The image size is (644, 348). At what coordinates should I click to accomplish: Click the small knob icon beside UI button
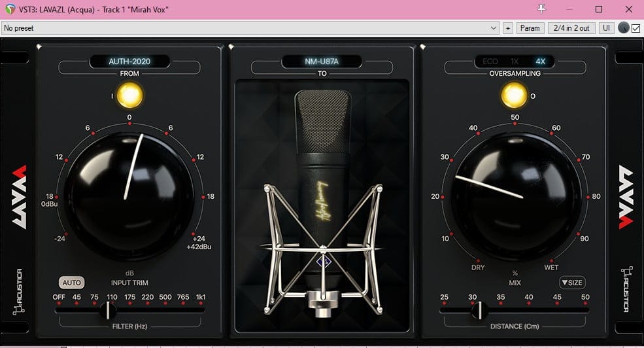click(623, 28)
